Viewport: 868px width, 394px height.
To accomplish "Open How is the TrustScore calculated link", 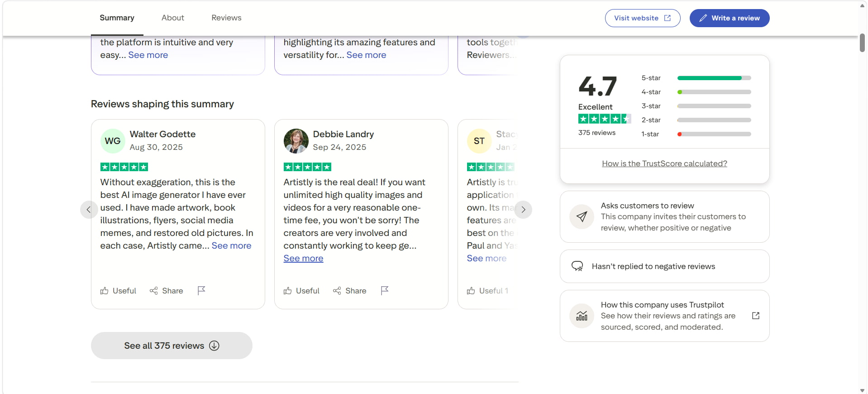I will pyautogui.click(x=664, y=163).
